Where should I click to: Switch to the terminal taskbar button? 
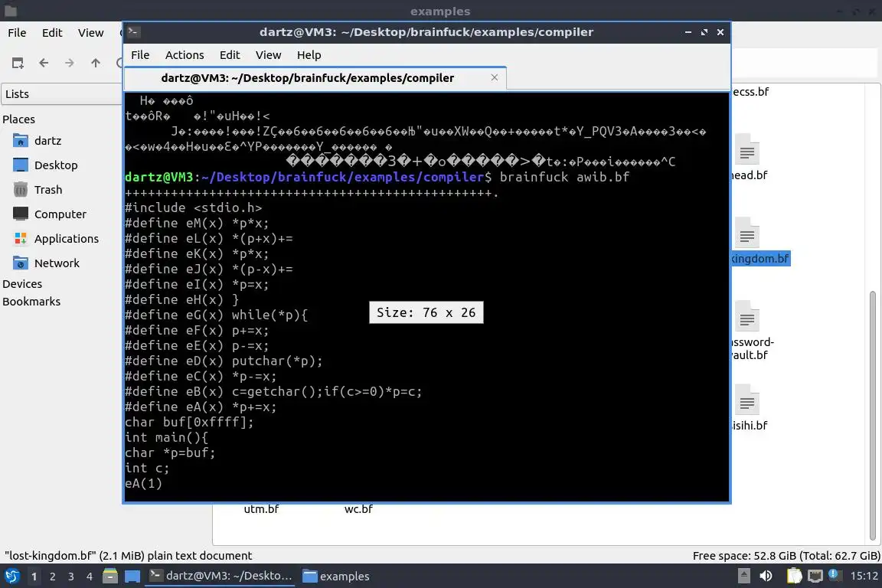coord(220,577)
